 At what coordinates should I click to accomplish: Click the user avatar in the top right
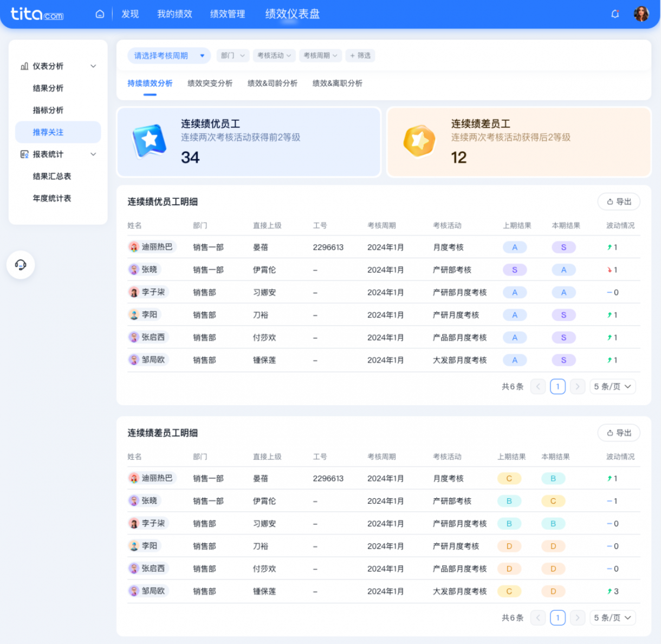(641, 14)
